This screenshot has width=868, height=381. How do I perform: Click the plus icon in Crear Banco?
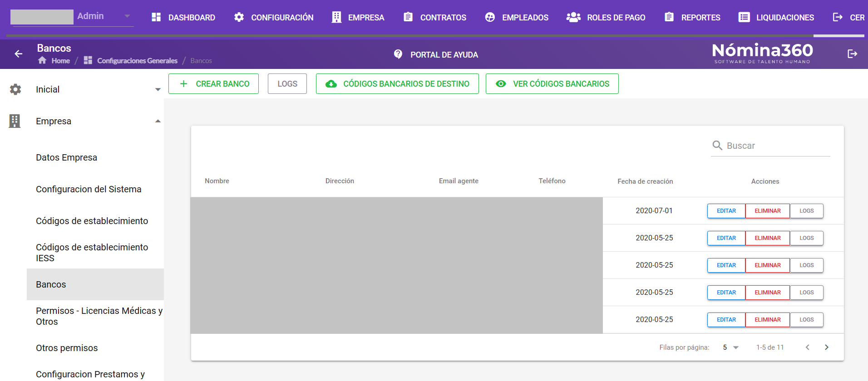point(183,84)
